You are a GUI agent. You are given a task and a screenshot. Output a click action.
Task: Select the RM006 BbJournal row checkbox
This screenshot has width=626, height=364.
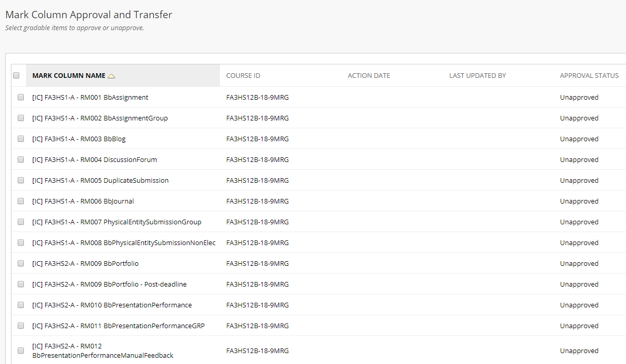[x=21, y=201]
